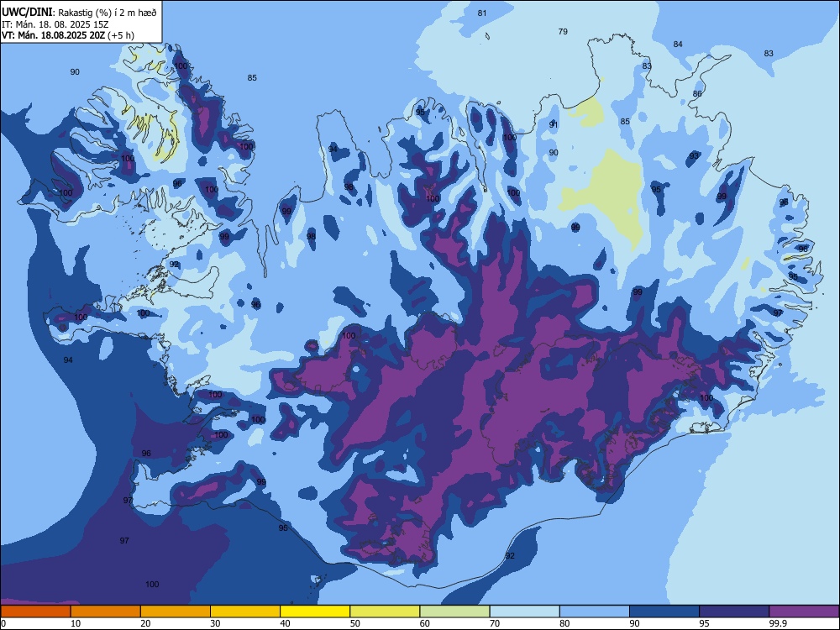The width and height of the screenshot is (840, 630).
Task: Pick the light green 60–70 legend swatch
Action: 454,612
